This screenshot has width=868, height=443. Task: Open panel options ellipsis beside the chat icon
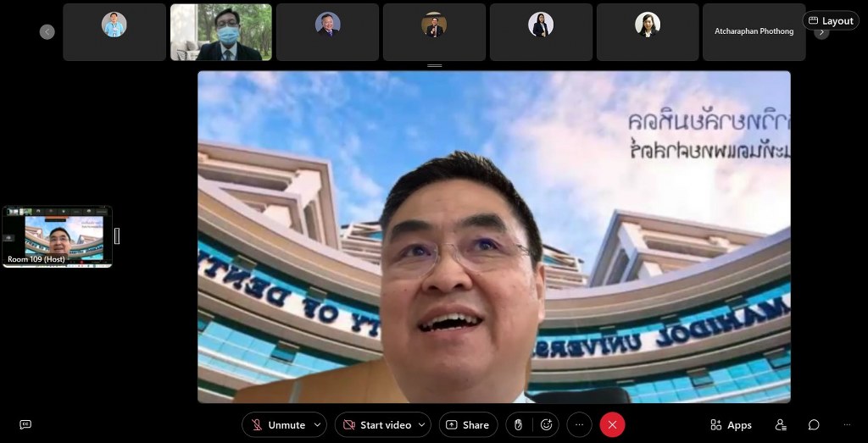[847, 424]
